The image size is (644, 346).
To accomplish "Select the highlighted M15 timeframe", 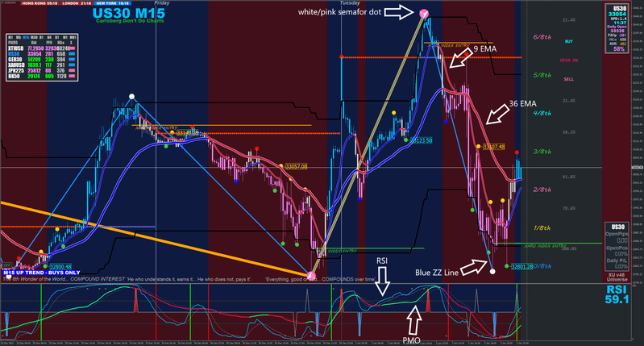I will coord(26,37).
